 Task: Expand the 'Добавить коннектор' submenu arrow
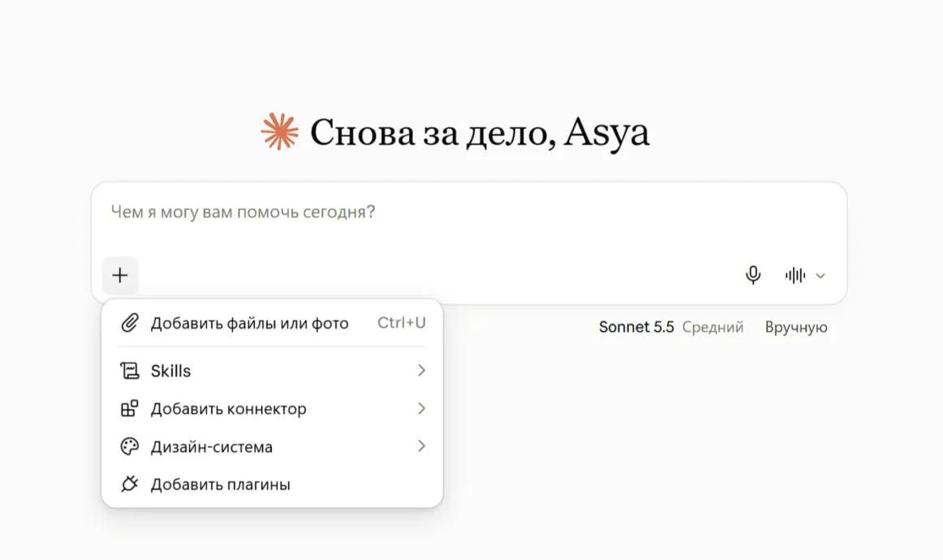[421, 408]
